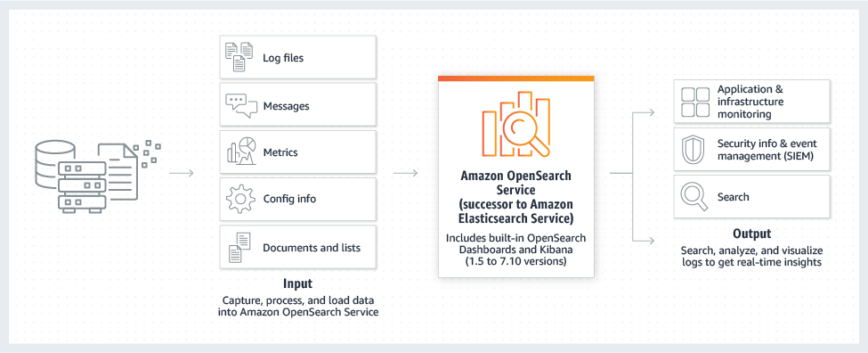Click the Messages speech bubble icon
This screenshot has width=868, height=353.
pyautogui.click(x=241, y=105)
